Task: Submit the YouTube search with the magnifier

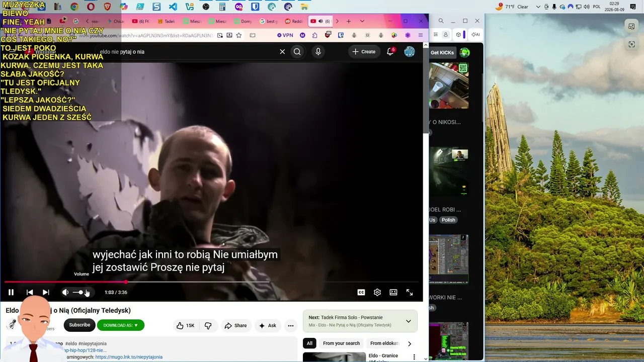Action: click(297, 52)
